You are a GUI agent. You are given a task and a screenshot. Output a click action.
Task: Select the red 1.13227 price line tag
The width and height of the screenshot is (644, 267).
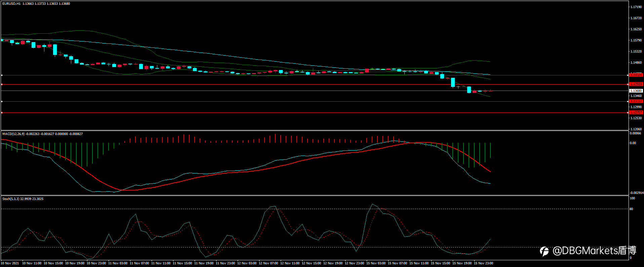(x=636, y=101)
